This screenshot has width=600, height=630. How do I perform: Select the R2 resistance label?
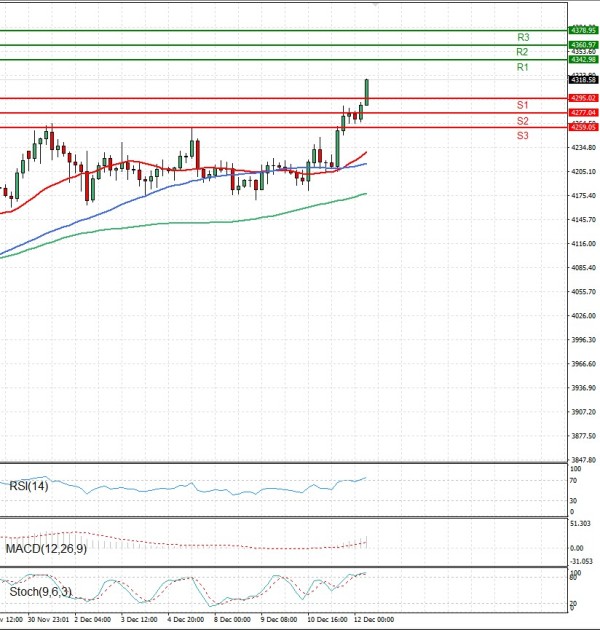pos(523,52)
